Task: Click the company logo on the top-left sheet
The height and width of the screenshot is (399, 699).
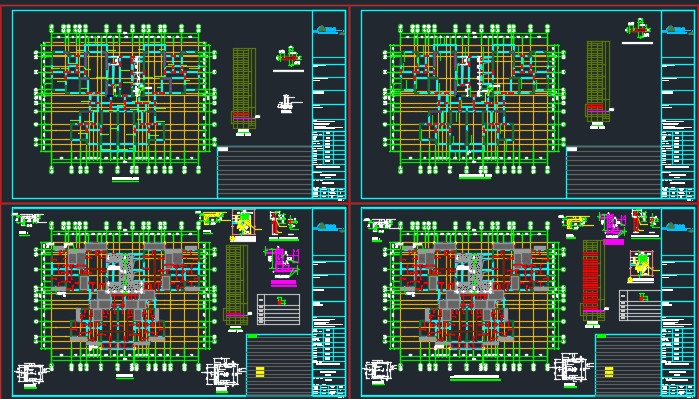Action: click(x=329, y=30)
